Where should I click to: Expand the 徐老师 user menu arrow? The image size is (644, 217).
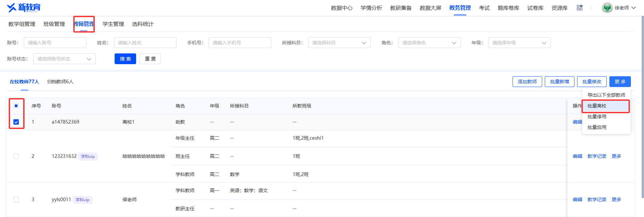click(x=634, y=8)
